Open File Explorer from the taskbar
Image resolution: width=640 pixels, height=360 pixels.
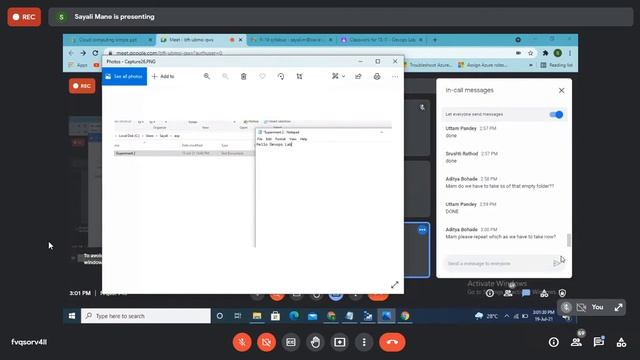(257, 316)
